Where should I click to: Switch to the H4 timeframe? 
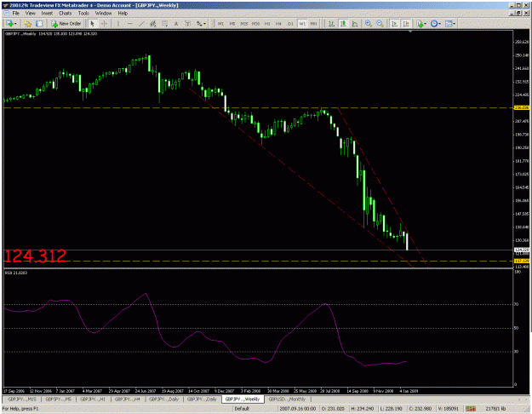tap(278, 24)
